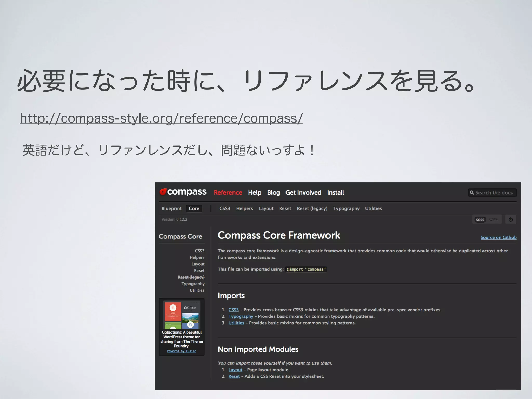Screen dimensions: 532x399
Task: Select Layout in Compass Core sidebar
Action: [x=198, y=264]
